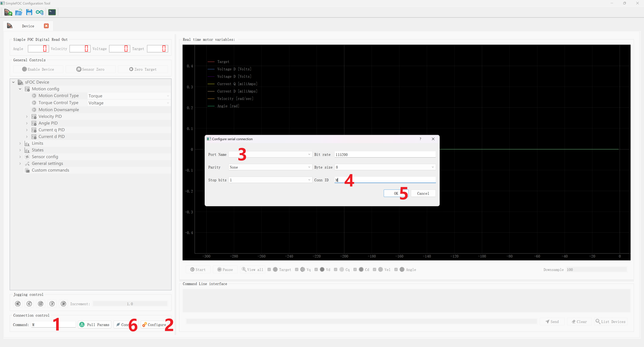This screenshot has height=347, width=644.
Task: Expand the Velocity PID node
Action: tap(27, 116)
